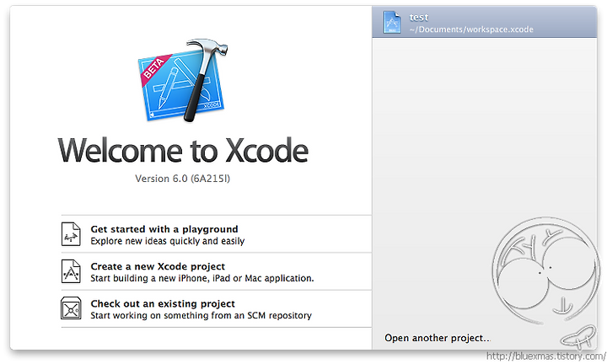Viewport: 607px width, 364px height.
Task: Click the playground document icon
Action: (71, 234)
